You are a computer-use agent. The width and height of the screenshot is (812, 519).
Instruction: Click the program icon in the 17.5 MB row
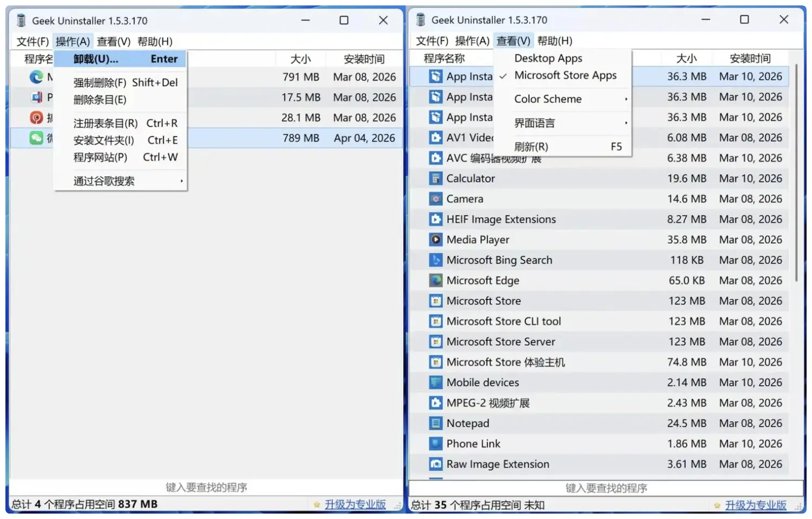[36, 98]
